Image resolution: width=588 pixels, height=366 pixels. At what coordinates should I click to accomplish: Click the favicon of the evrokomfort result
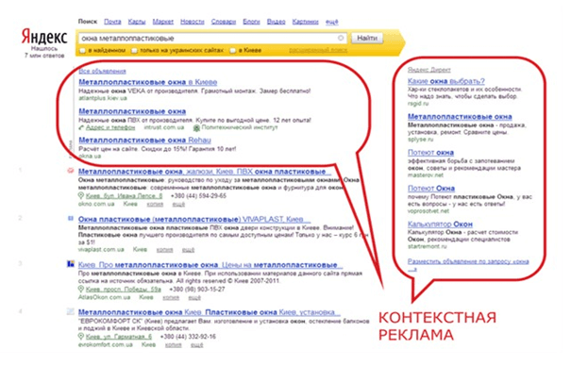(x=70, y=311)
